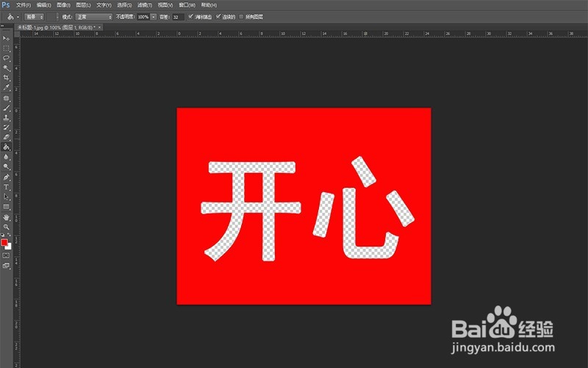Select the Move tool
Viewport: 588px width, 368px height.
pos(6,39)
